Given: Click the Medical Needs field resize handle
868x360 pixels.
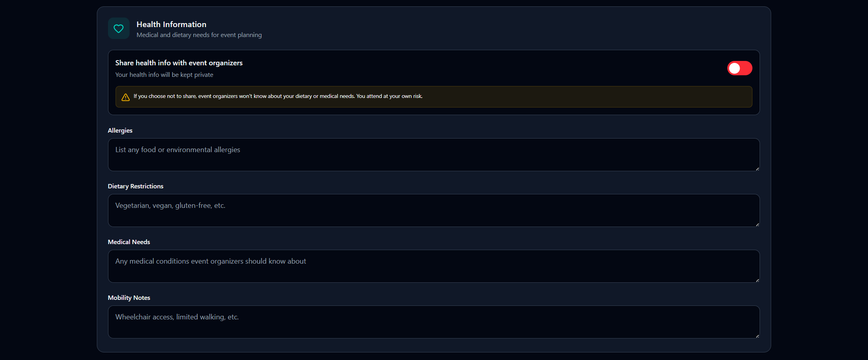Looking at the screenshot, I should click(757, 280).
